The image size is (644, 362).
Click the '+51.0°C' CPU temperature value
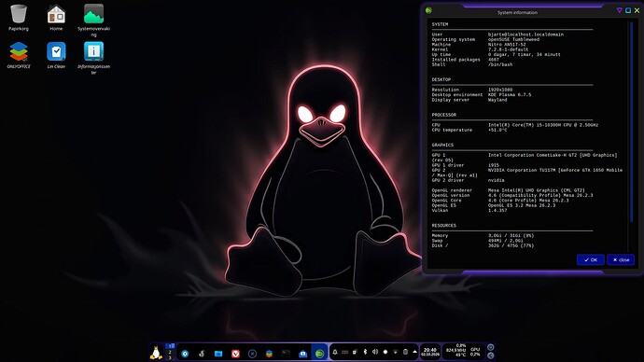pos(497,130)
